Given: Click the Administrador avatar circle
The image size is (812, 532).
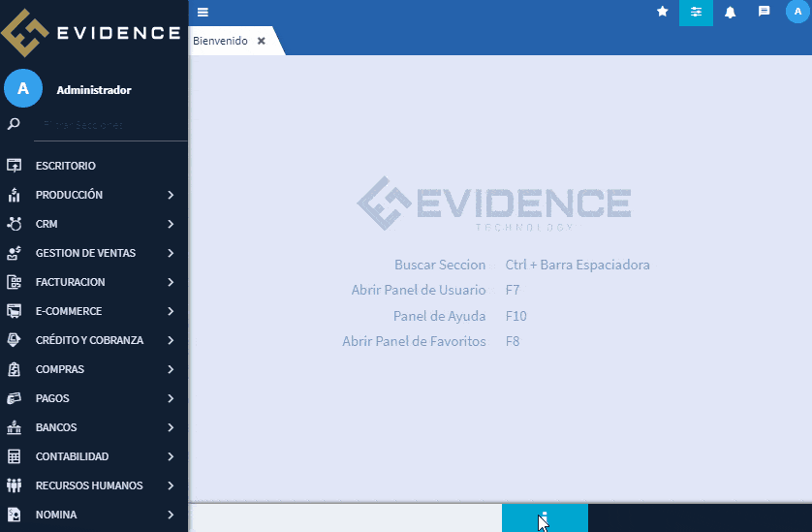Looking at the screenshot, I should 23,88.
